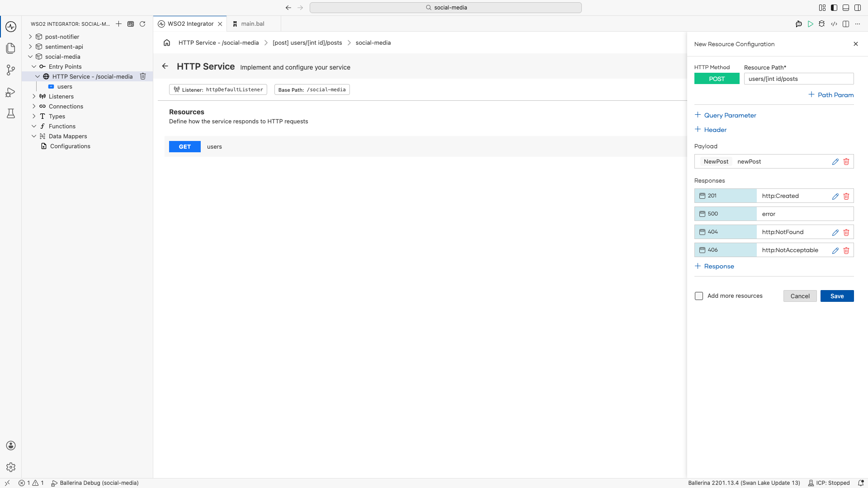Image resolution: width=868 pixels, height=488 pixels.
Task: Enable the Add more resources checkbox
Action: [x=699, y=296]
